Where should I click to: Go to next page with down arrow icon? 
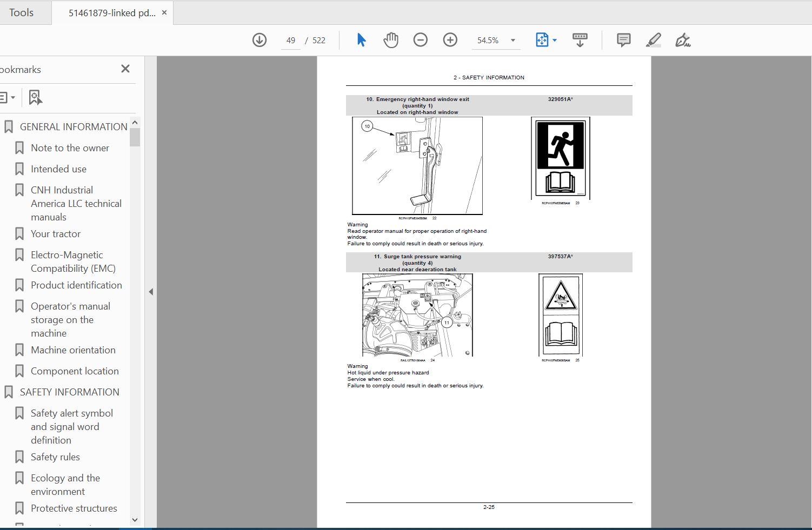click(x=259, y=40)
